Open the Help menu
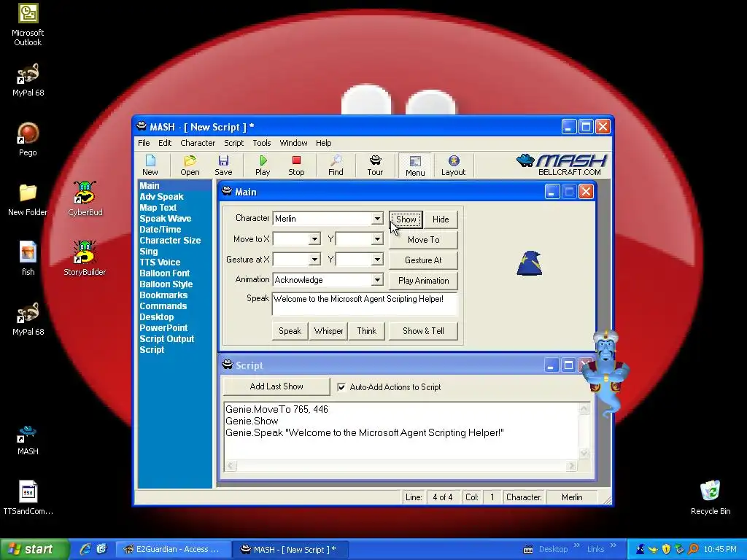Viewport: 747px width, 560px height. (x=323, y=143)
